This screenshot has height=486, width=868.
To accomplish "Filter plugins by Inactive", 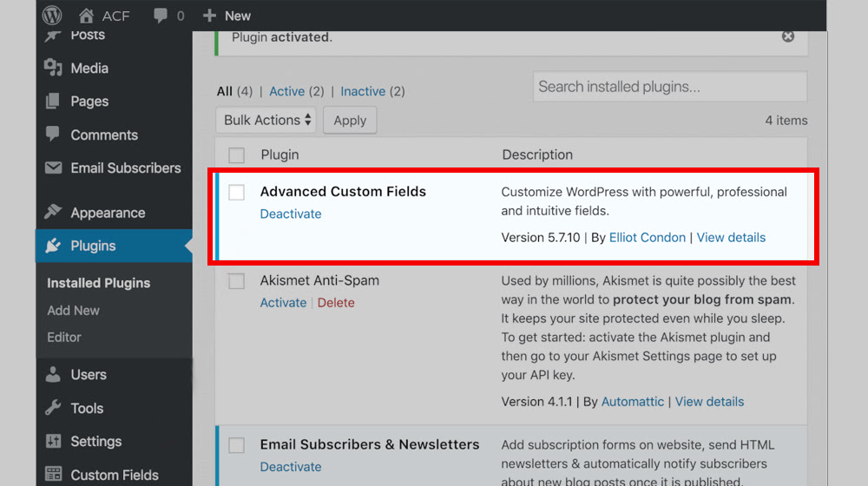I will 363,91.
